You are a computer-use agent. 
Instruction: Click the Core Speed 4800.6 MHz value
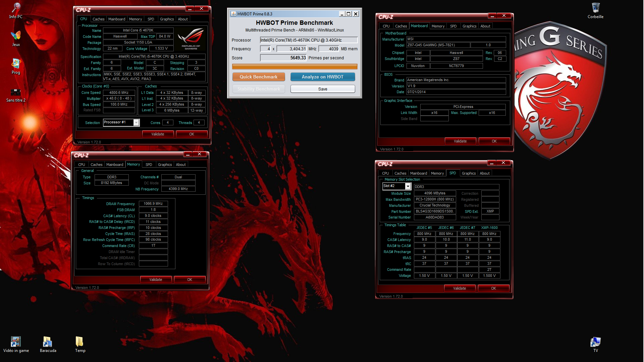pos(119,93)
